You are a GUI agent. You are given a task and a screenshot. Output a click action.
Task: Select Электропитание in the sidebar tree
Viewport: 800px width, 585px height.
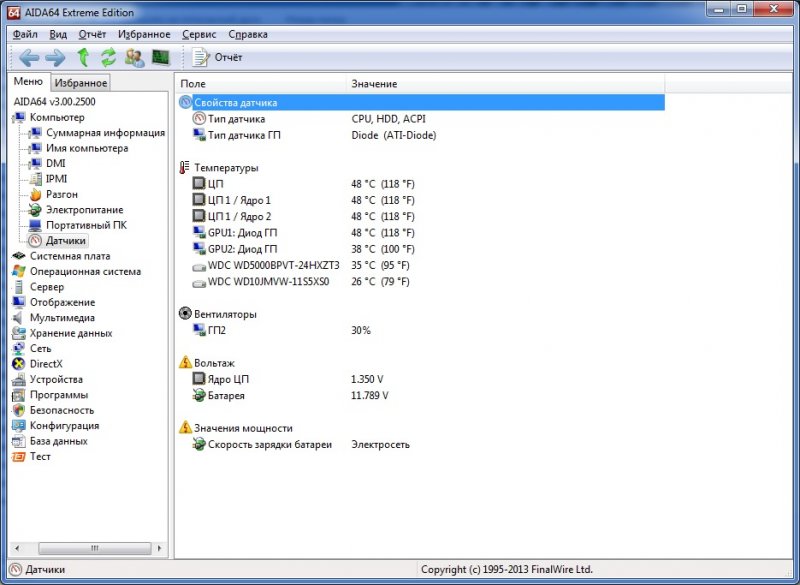tap(84, 210)
